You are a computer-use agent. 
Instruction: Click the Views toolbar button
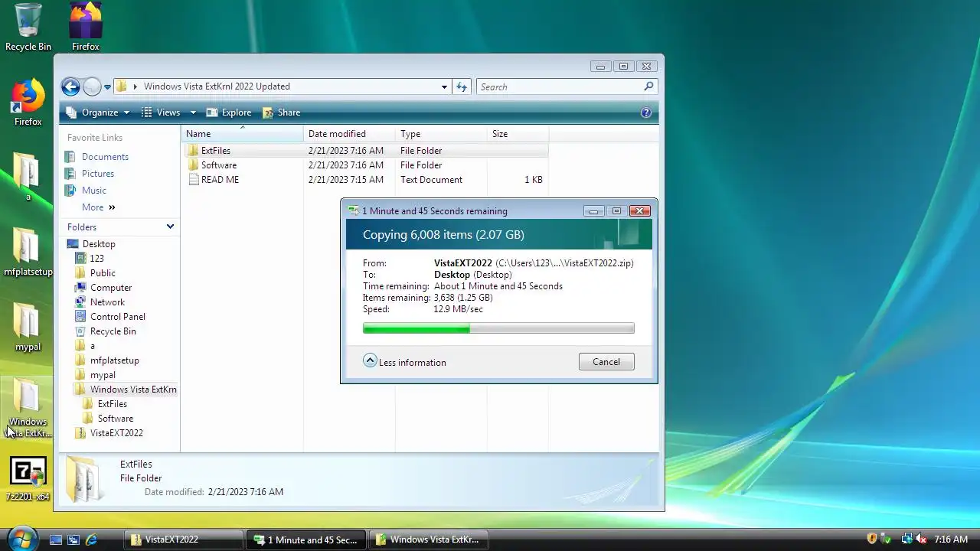(x=162, y=112)
